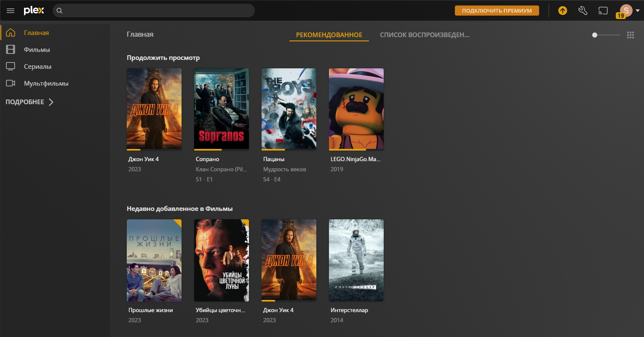This screenshot has height=337, width=644.
Task: Click the Plex logo
Action: [x=34, y=11]
